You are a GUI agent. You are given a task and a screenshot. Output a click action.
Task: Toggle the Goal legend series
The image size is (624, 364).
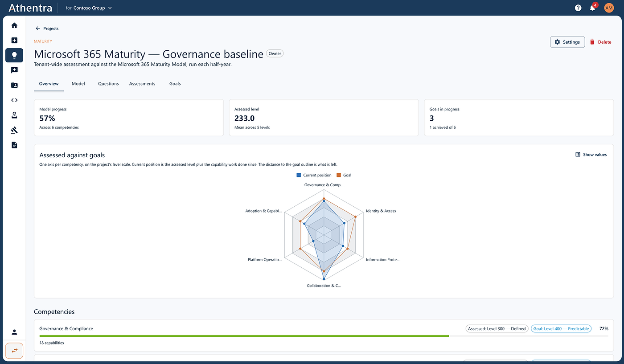click(344, 175)
